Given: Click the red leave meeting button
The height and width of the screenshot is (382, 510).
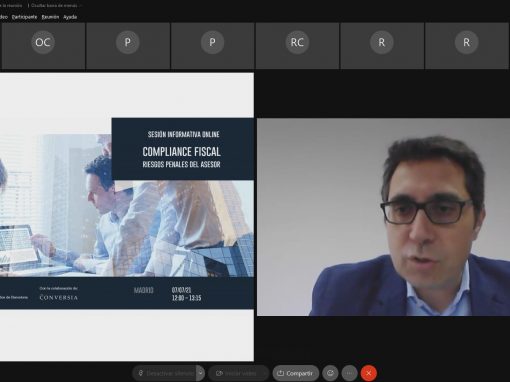Looking at the screenshot, I should click(x=369, y=373).
